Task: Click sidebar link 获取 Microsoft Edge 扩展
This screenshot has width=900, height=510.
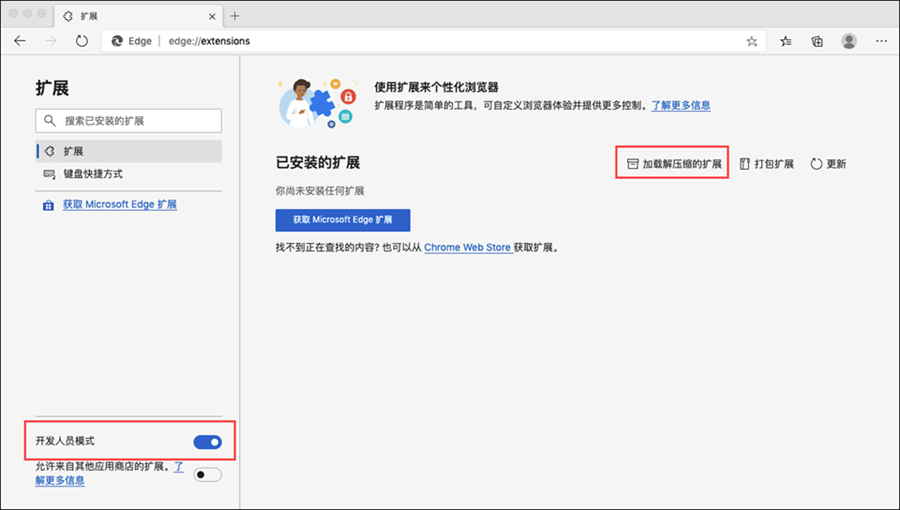Action: click(x=119, y=205)
